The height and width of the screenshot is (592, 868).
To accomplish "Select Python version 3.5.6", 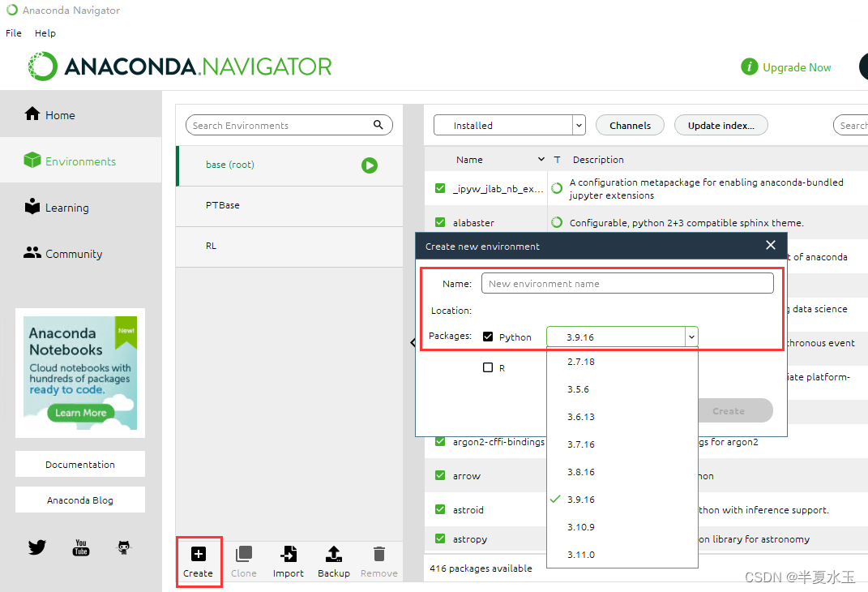I will [x=622, y=389].
